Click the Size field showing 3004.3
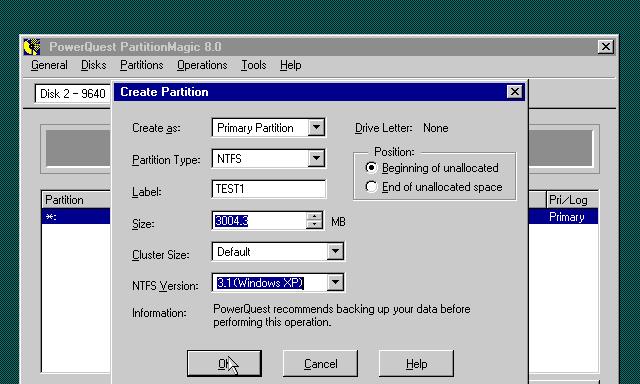 259,221
